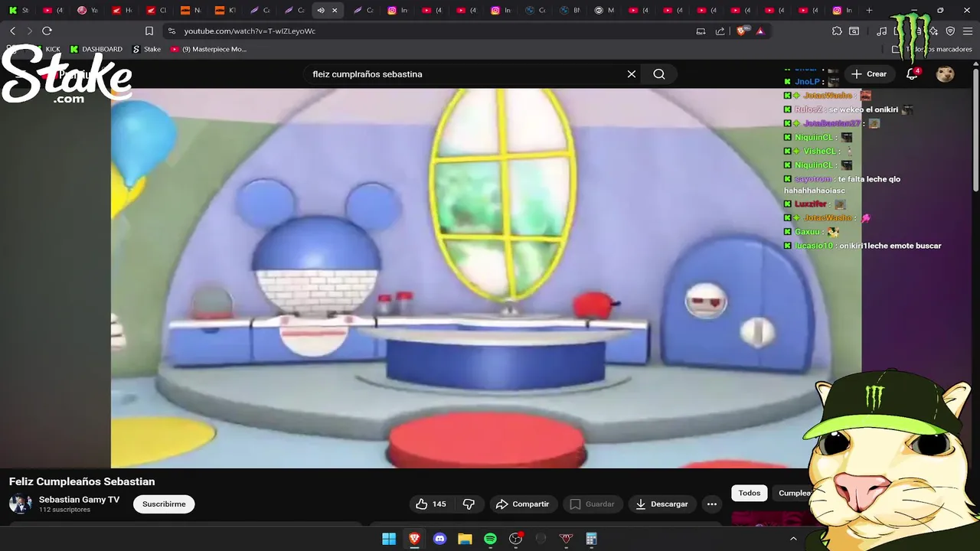Open Spotify from the taskbar
Viewport: 980px width, 551px height.
point(490,539)
